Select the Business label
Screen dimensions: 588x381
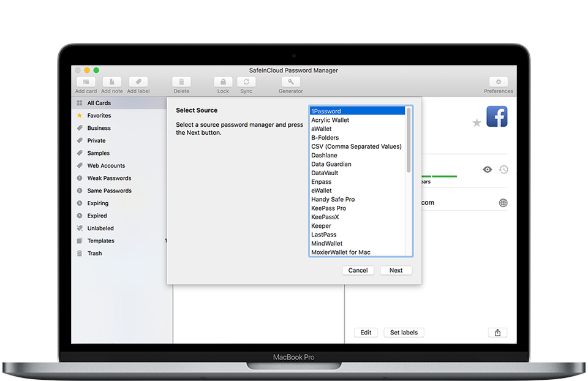[x=119, y=128]
